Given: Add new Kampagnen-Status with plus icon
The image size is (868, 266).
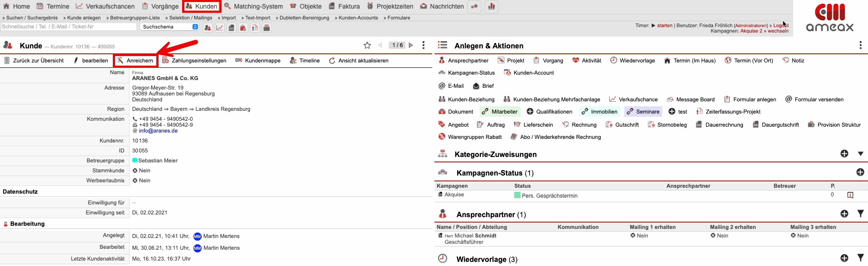Looking at the screenshot, I should (860, 172).
